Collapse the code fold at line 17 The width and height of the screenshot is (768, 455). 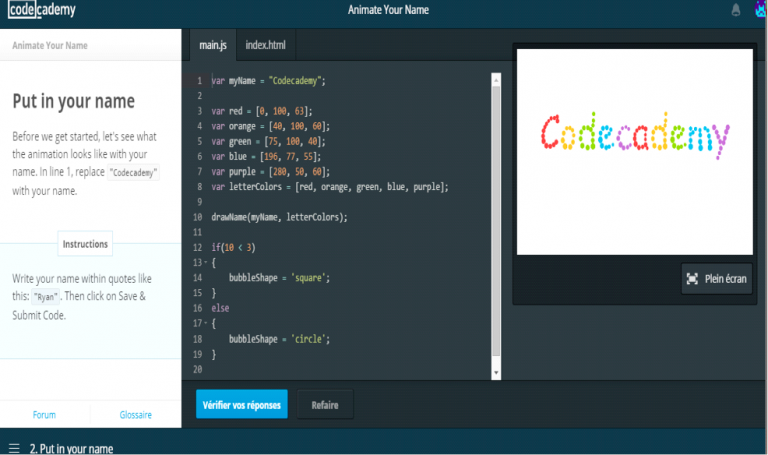(206, 323)
